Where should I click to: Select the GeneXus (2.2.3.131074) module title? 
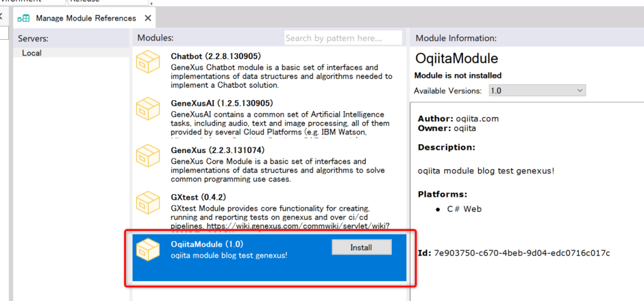pyautogui.click(x=217, y=150)
